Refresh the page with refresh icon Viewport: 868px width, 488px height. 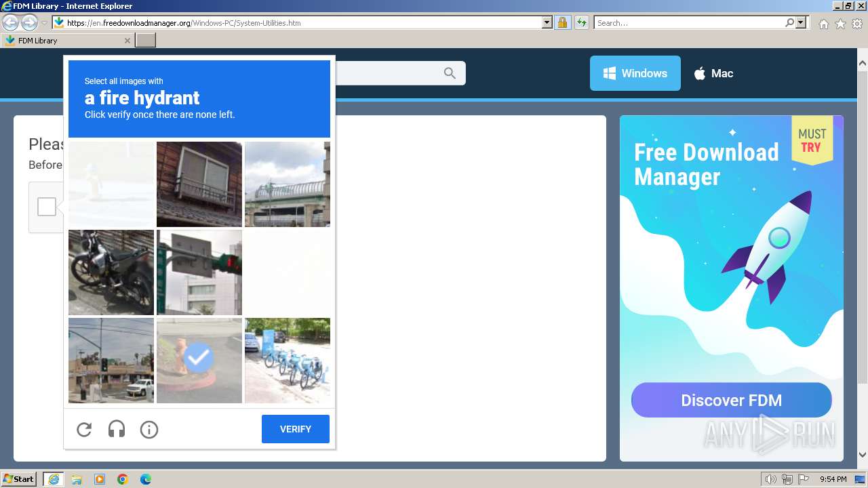tap(581, 22)
